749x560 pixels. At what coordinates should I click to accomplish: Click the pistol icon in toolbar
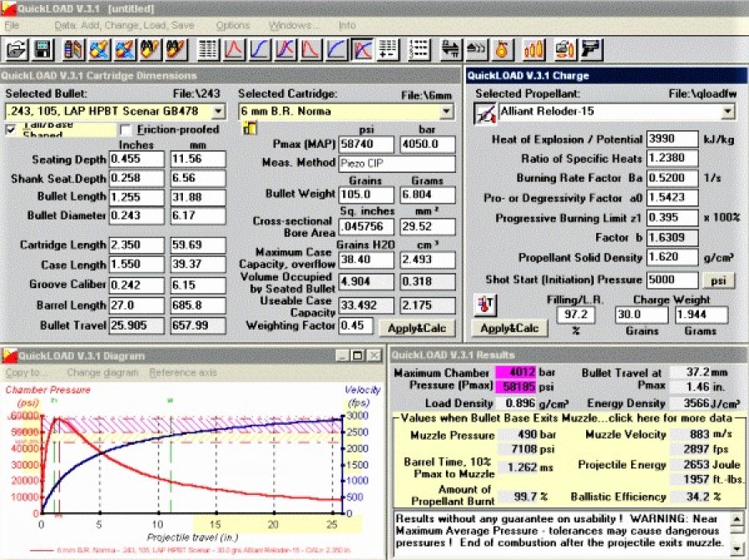(590, 50)
